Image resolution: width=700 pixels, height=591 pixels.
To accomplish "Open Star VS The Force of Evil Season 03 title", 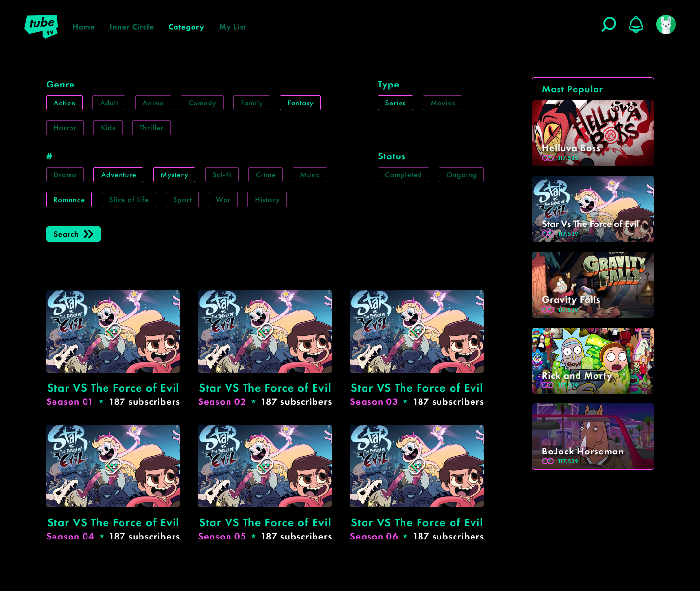I will pos(417,388).
